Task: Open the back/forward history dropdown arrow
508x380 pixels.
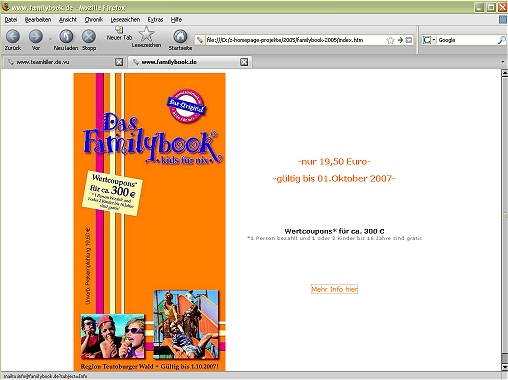Action: pyautogui.click(x=50, y=39)
